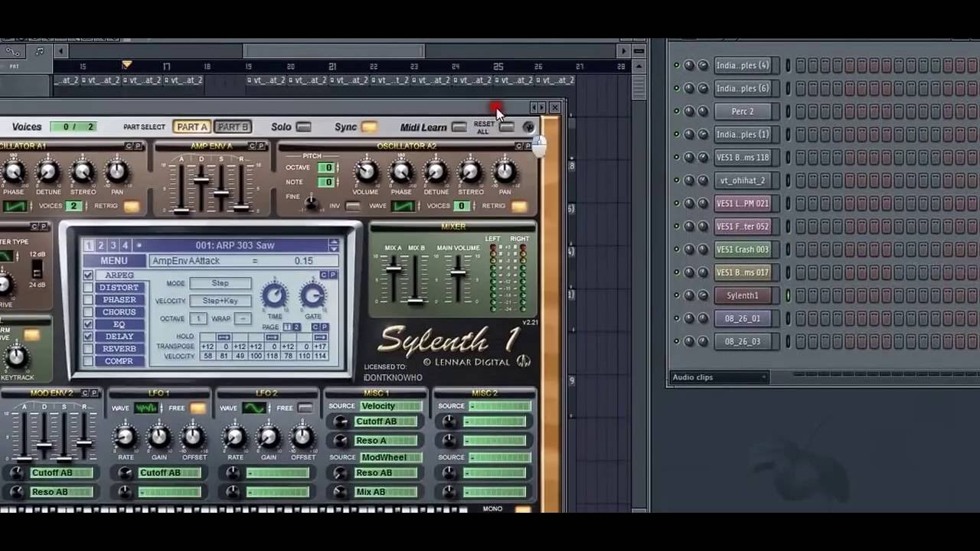Screen dimensions: 980x551
Task: Toggle LFO 2 Free switch
Action: click(x=305, y=408)
